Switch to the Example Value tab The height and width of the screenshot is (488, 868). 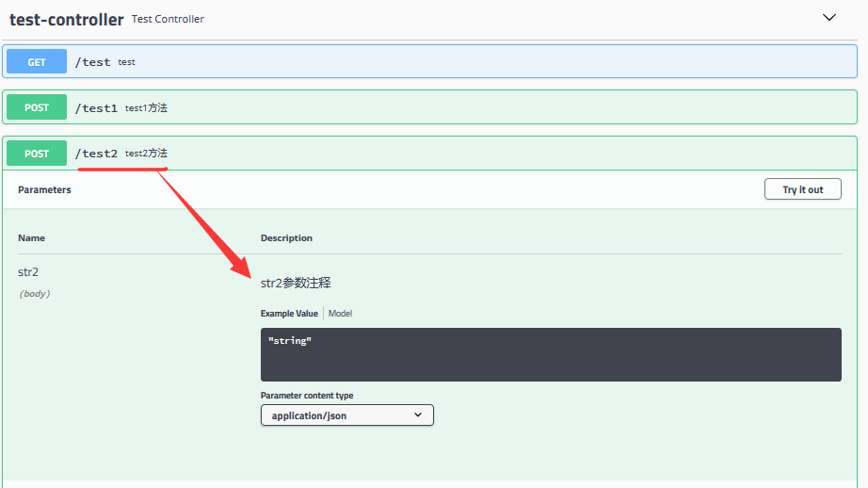(x=289, y=314)
